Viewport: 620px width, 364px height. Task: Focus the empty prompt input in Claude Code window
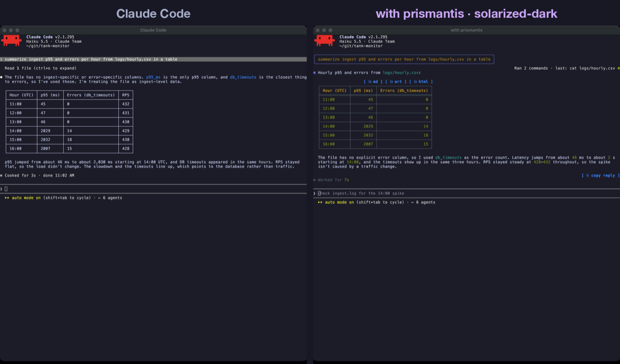[x=153, y=189]
